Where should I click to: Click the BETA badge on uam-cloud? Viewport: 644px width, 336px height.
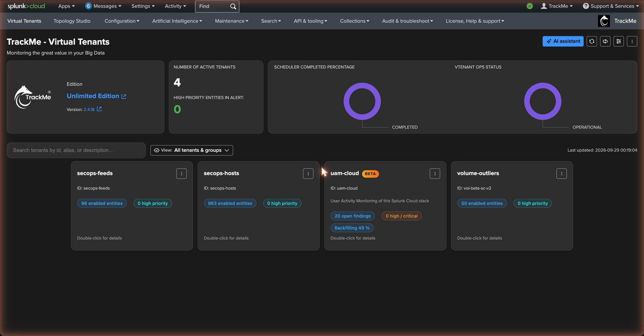[x=370, y=174]
